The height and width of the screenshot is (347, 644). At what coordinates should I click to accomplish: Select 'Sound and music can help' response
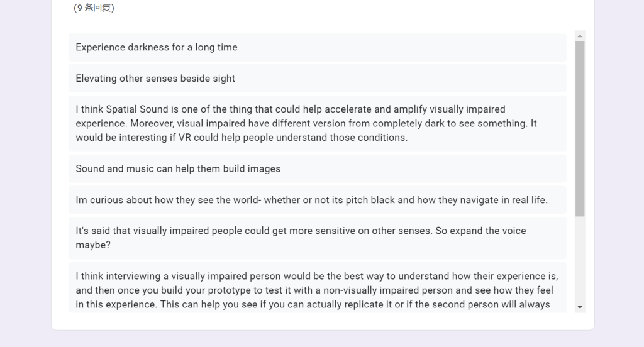pos(318,168)
